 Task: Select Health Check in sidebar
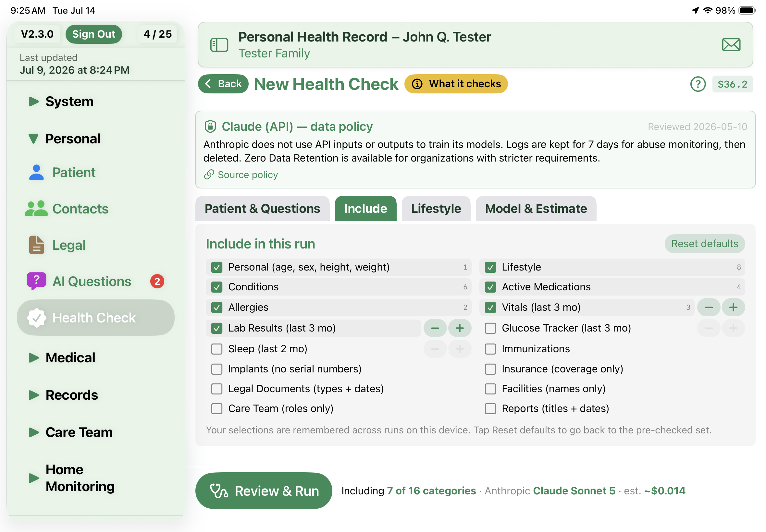[x=95, y=318]
